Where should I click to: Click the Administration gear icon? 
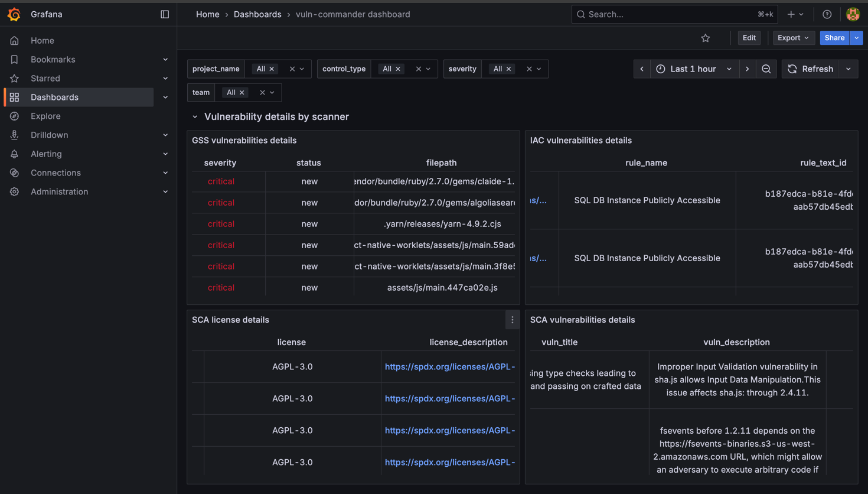point(14,191)
